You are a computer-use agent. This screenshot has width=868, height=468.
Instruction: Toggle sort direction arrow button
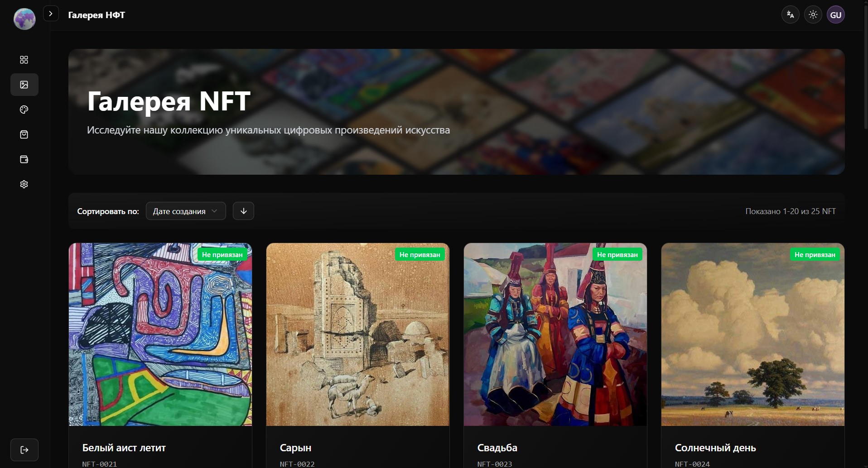[243, 211]
